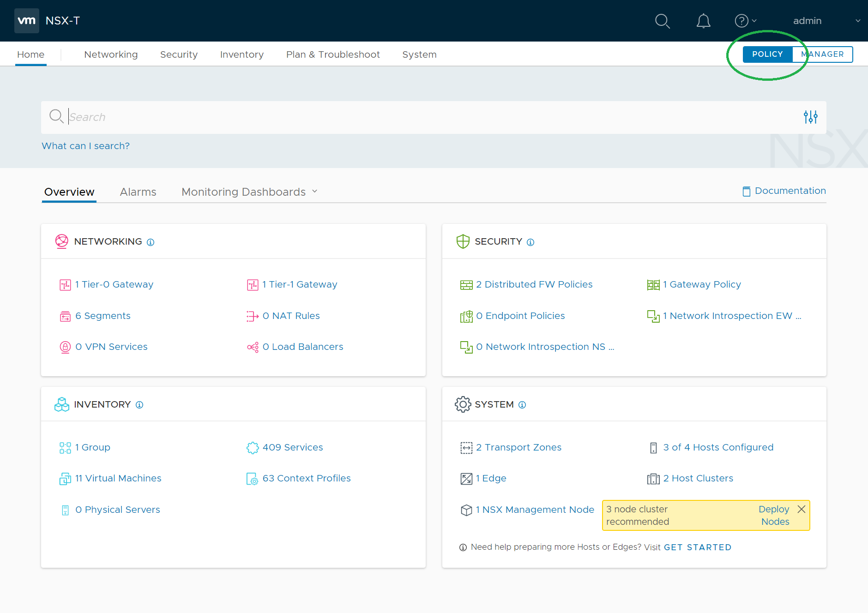
Task: Click the Tier-1 Gateway icon
Action: (x=253, y=285)
